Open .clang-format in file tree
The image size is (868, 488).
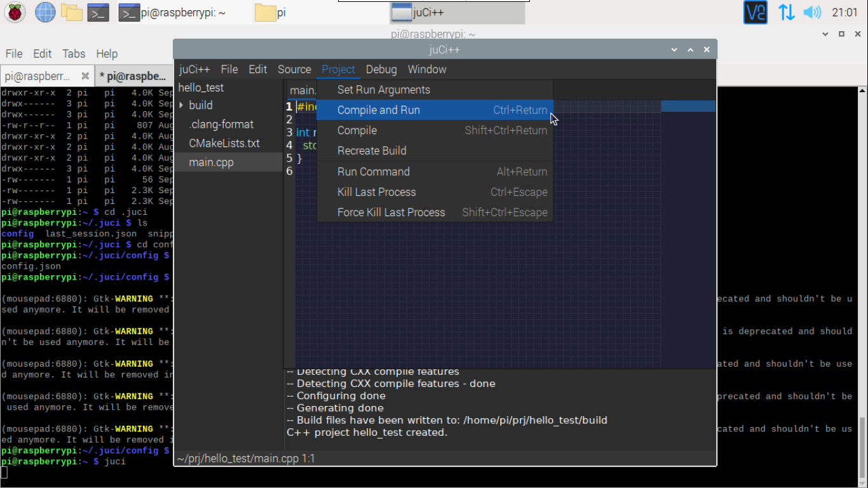[221, 125]
